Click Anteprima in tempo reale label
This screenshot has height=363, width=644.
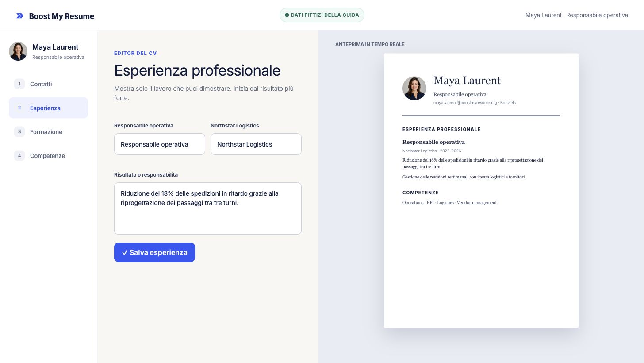pos(370,44)
